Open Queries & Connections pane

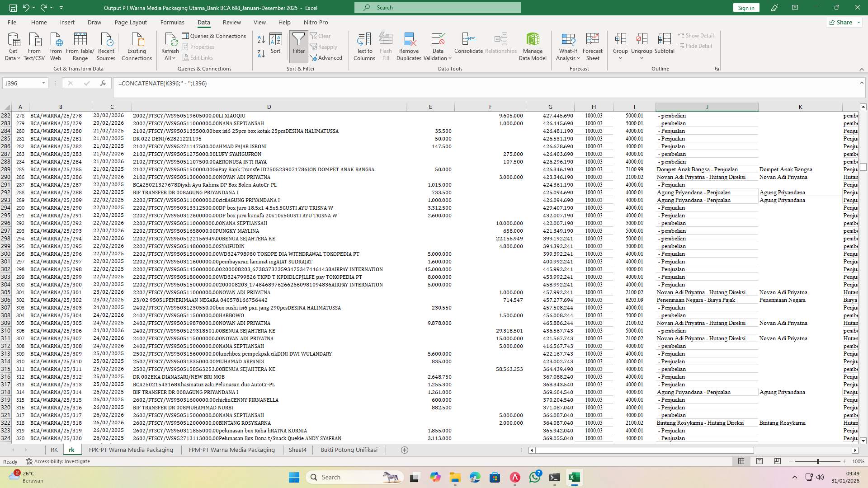coord(215,36)
